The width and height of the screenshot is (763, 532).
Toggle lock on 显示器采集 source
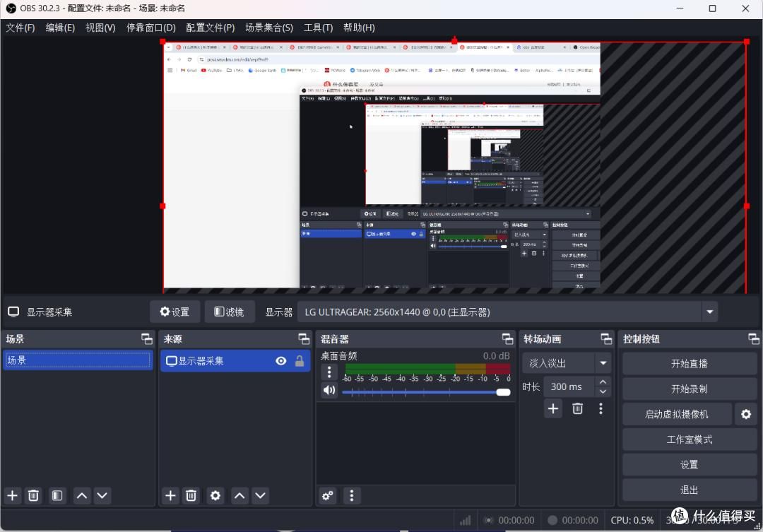300,360
